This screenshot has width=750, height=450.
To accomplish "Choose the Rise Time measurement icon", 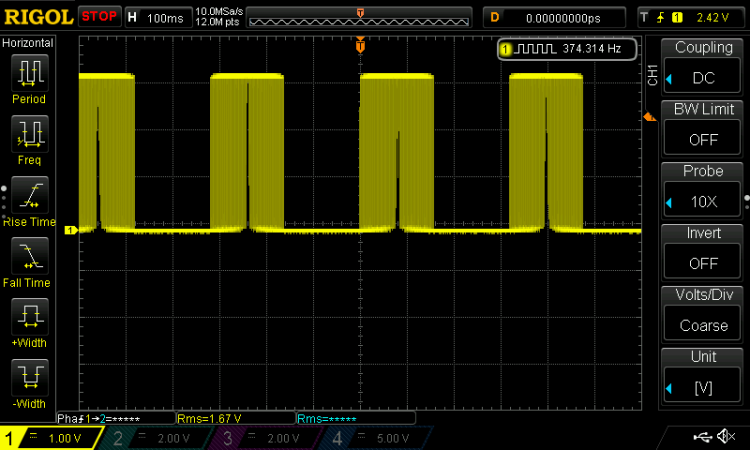I will (30, 195).
